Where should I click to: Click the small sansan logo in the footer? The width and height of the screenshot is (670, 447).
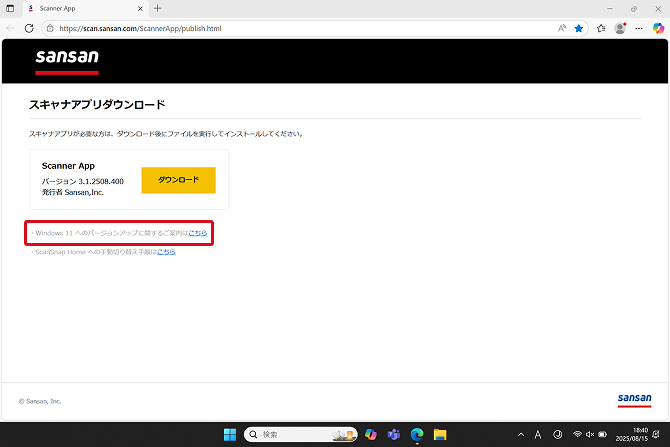(635, 400)
